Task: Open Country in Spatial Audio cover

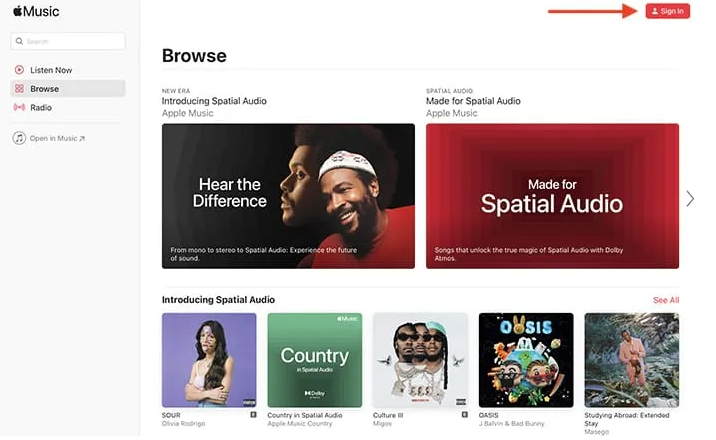Action: (x=315, y=360)
